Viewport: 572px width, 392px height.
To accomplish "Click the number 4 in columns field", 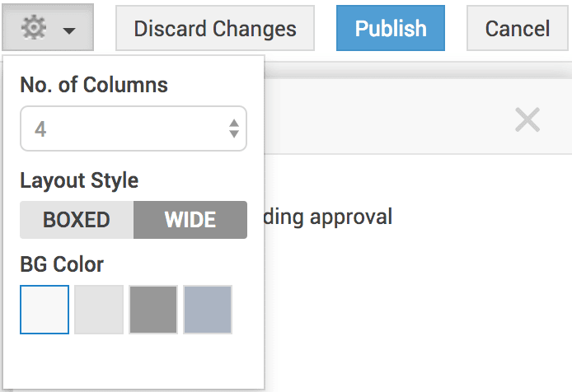I will pyautogui.click(x=40, y=129).
